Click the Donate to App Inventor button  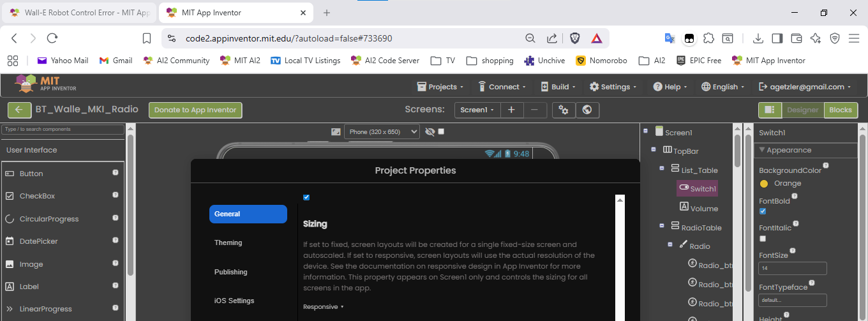pos(195,110)
